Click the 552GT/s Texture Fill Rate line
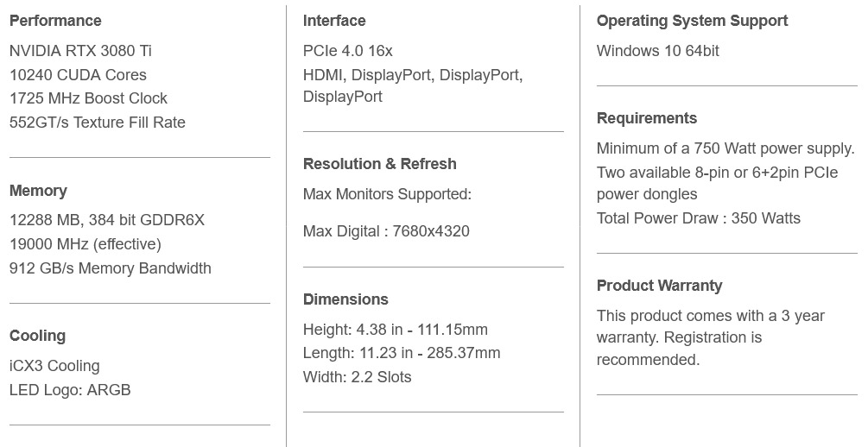 98,123
